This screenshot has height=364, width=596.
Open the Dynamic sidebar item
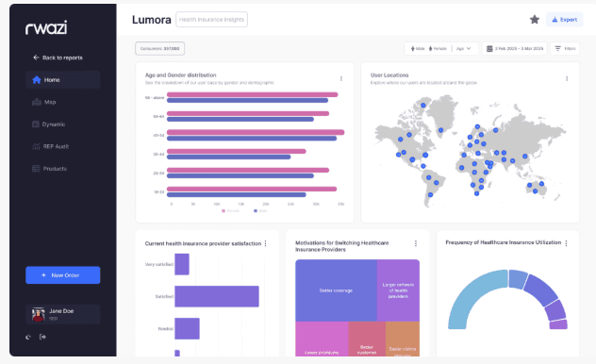[63, 124]
